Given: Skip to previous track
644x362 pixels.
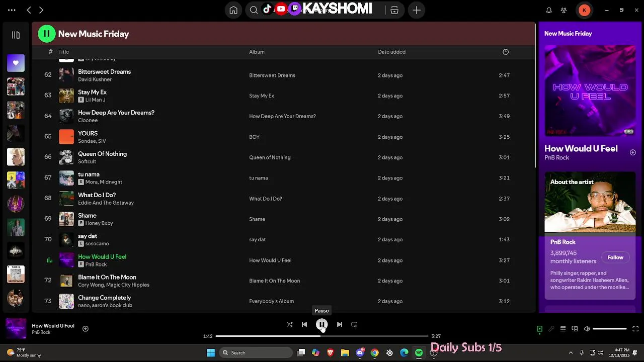Looking at the screenshot, I should (x=304, y=324).
